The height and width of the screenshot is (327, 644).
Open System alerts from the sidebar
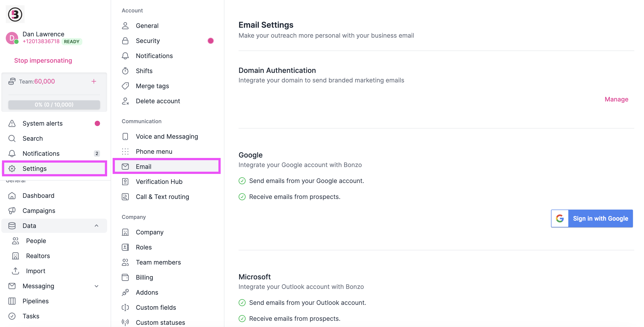point(42,123)
